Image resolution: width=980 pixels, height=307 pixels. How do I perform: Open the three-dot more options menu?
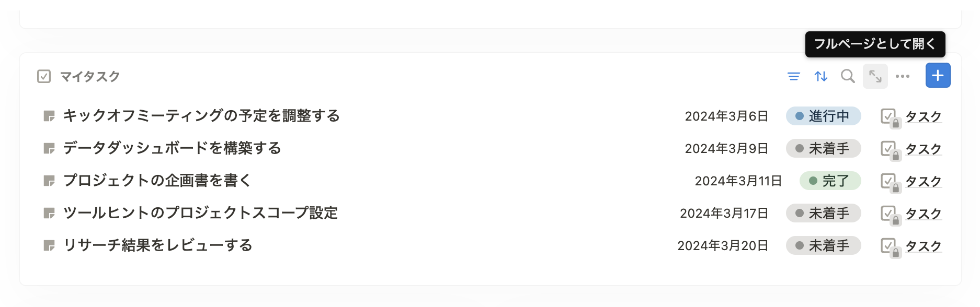902,76
